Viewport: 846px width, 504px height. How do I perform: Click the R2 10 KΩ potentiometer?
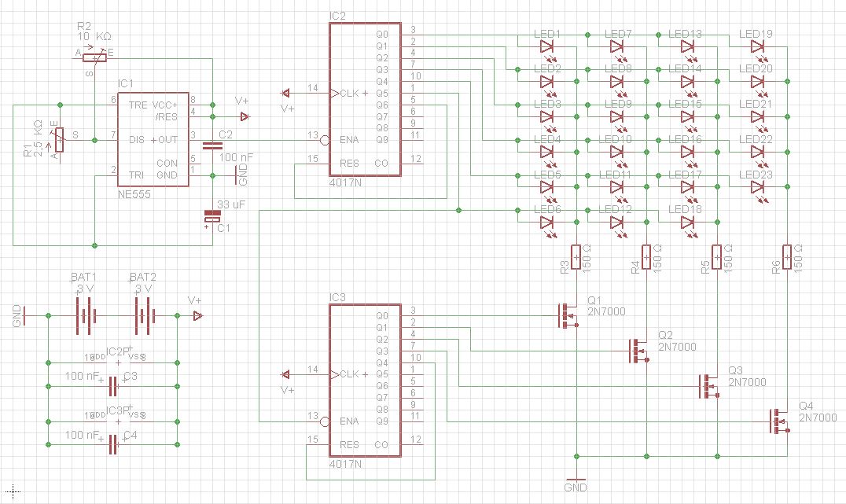[x=94, y=56]
